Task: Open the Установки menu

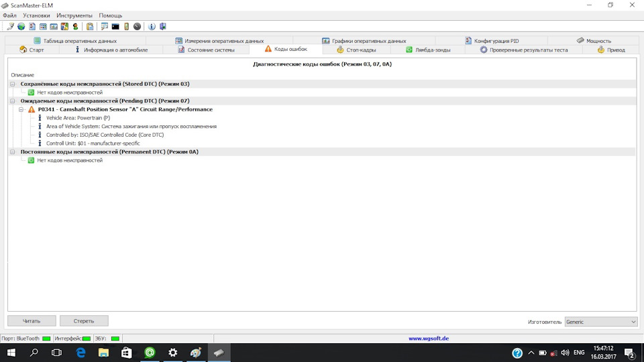Action: (36, 15)
